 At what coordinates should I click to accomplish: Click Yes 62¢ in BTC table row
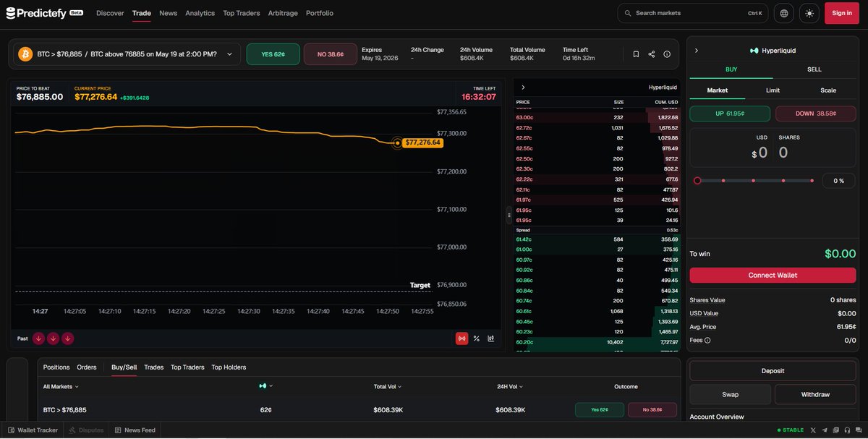(x=600, y=410)
